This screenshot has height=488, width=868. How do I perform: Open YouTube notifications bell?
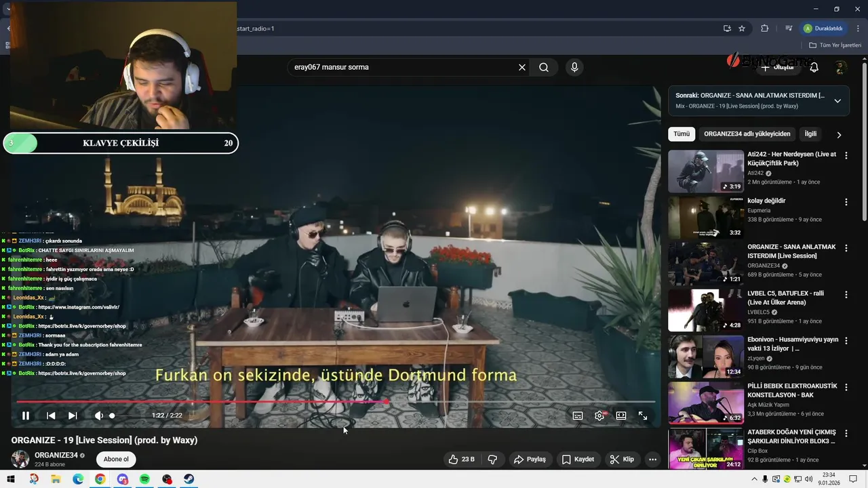[x=814, y=67]
